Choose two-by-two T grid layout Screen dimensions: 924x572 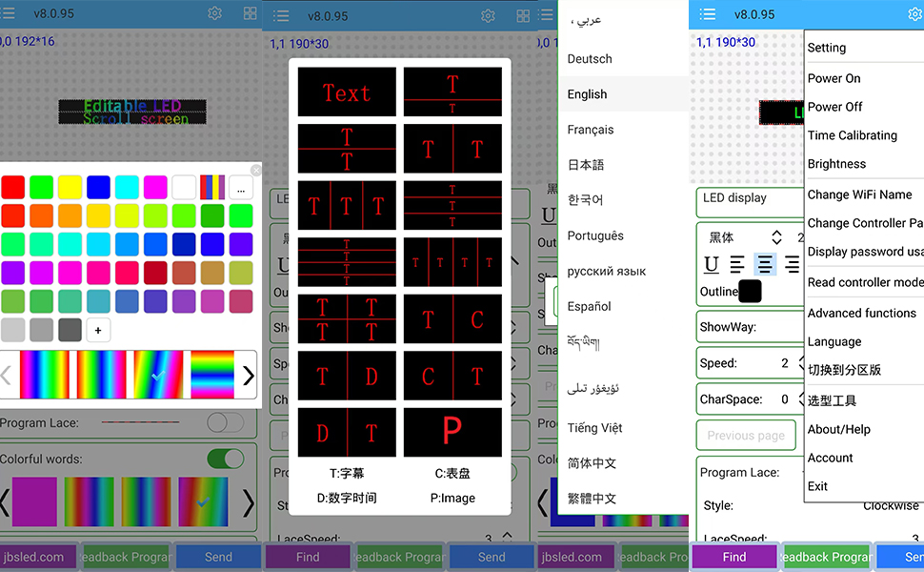[x=347, y=318]
